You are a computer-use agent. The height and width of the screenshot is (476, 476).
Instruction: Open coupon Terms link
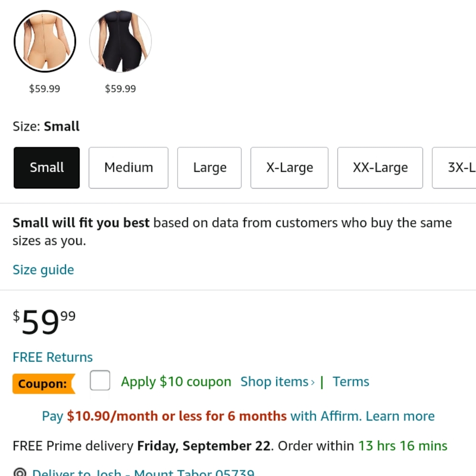351,382
